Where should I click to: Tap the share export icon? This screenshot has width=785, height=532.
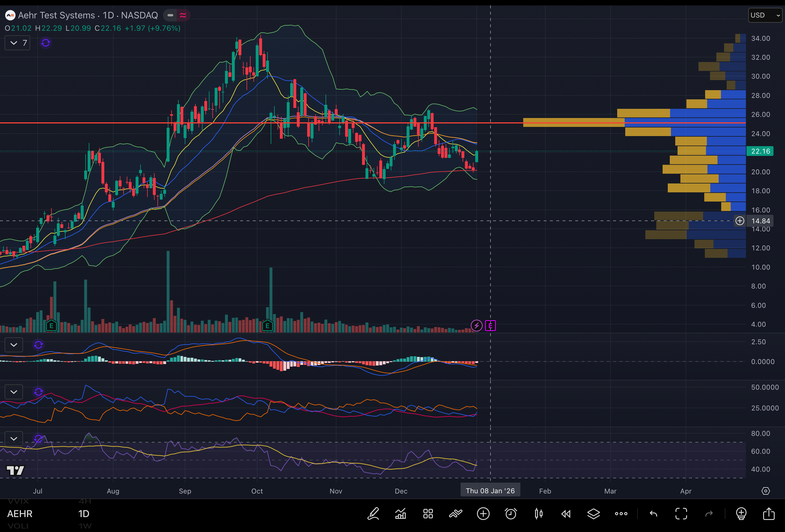click(769, 513)
